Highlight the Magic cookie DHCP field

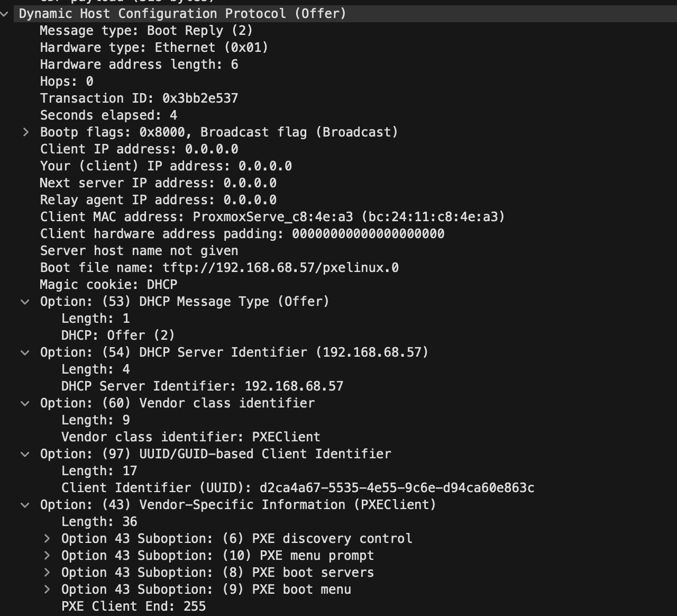(108, 285)
